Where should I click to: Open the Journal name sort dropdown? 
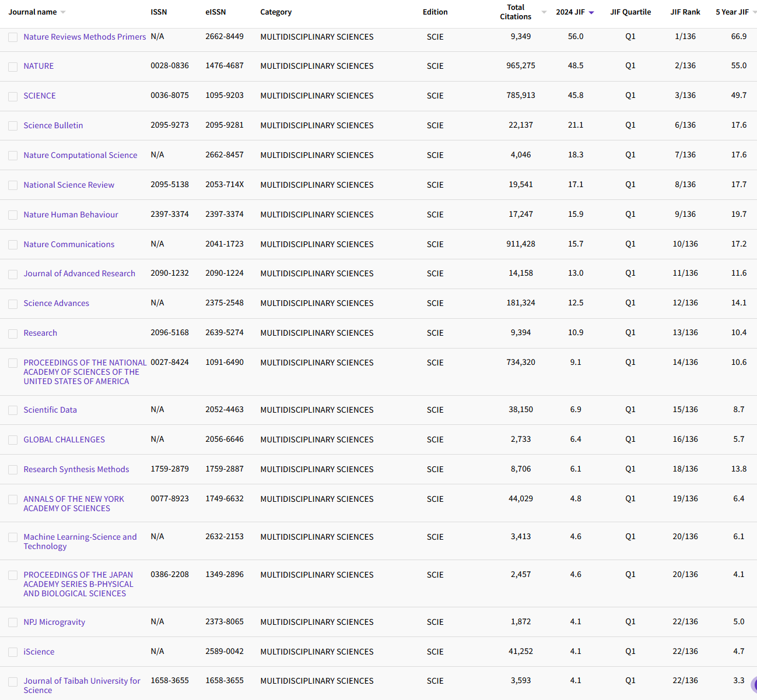[64, 11]
